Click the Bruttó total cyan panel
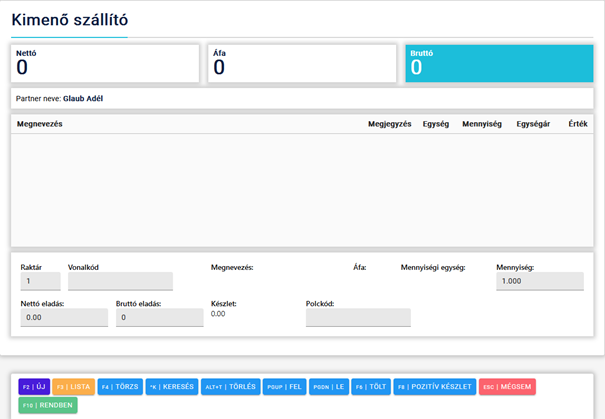 (x=499, y=63)
